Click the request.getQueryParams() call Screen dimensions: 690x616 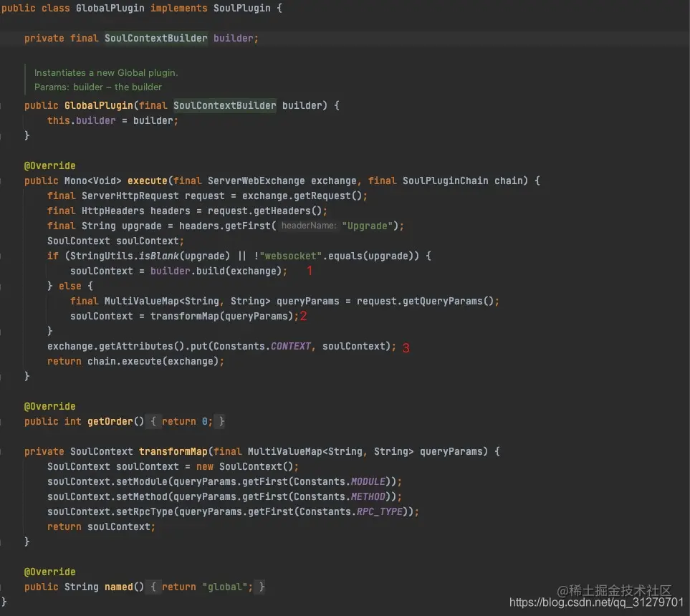click(426, 302)
